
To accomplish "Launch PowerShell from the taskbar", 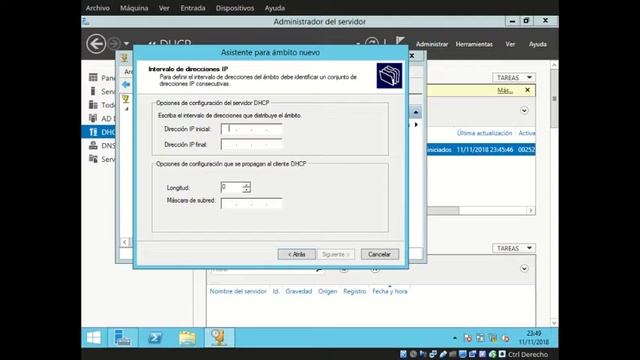I will coord(155,338).
